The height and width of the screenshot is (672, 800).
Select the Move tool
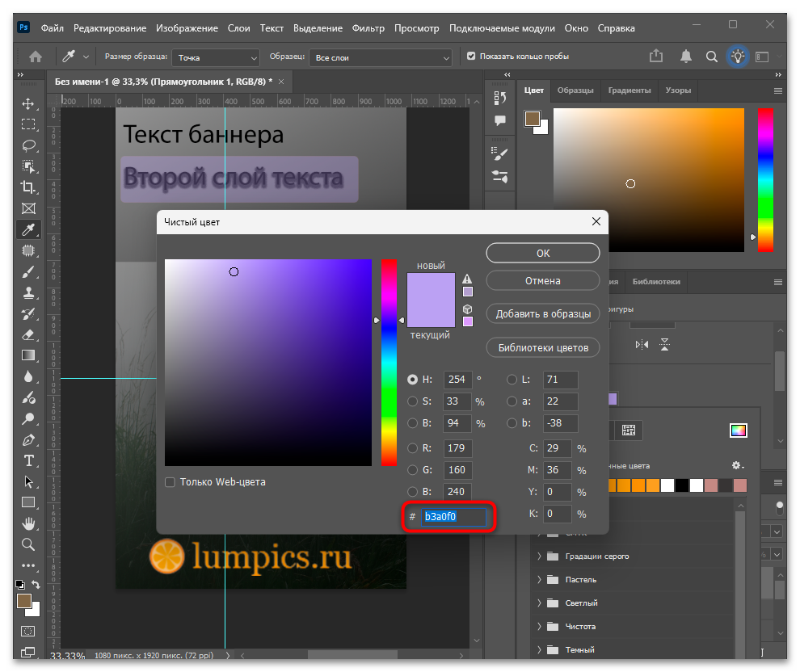(x=28, y=103)
